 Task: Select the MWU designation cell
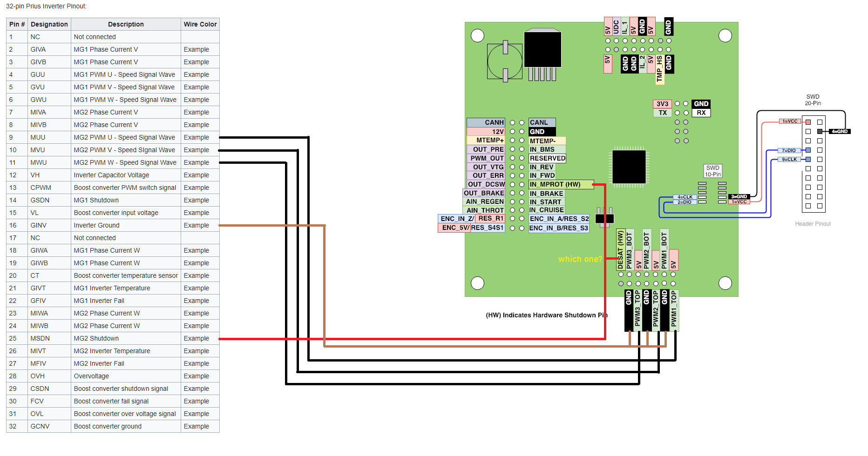pyautogui.click(x=49, y=162)
